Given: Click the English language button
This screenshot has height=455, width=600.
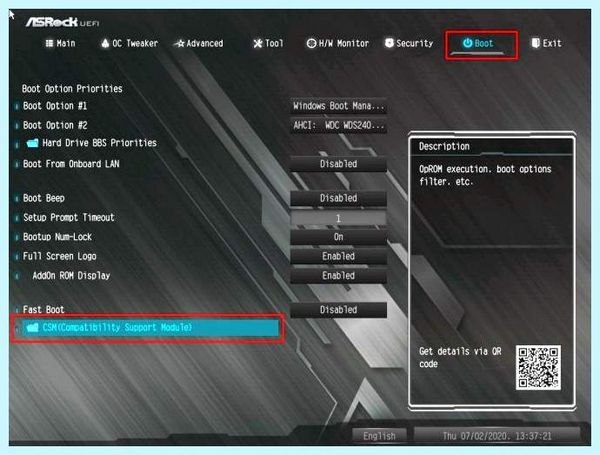Looking at the screenshot, I should 379,436.
